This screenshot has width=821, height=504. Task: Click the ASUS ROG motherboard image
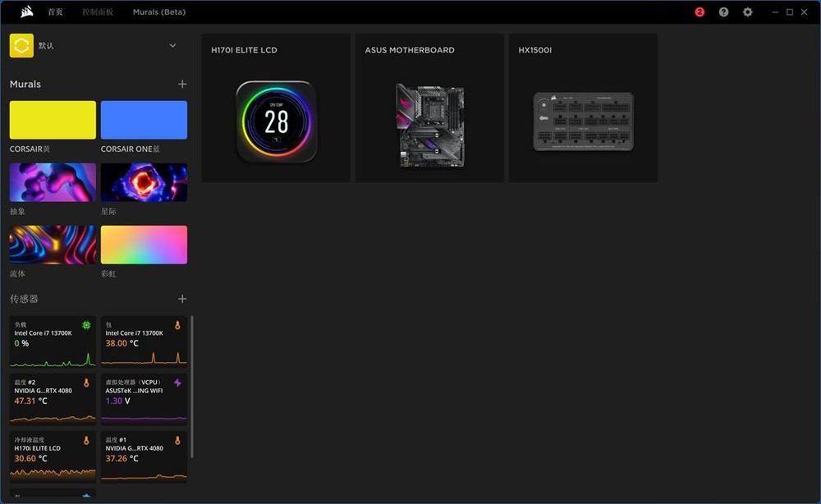tap(430, 126)
